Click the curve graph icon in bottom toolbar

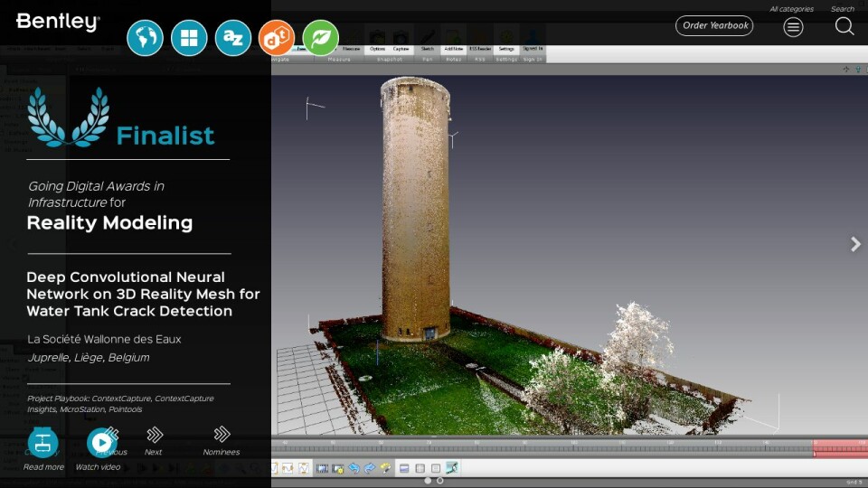pos(288,468)
